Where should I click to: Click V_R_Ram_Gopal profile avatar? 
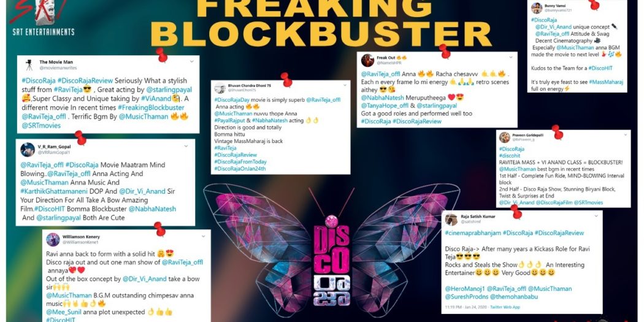tap(28, 150)
